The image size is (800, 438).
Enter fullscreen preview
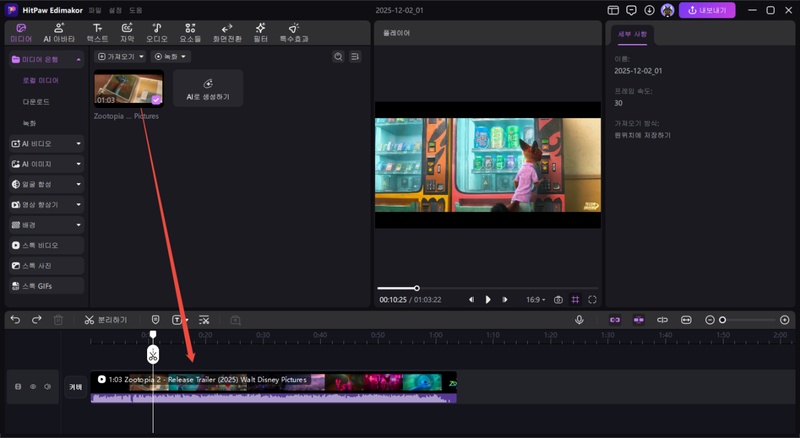592,300
